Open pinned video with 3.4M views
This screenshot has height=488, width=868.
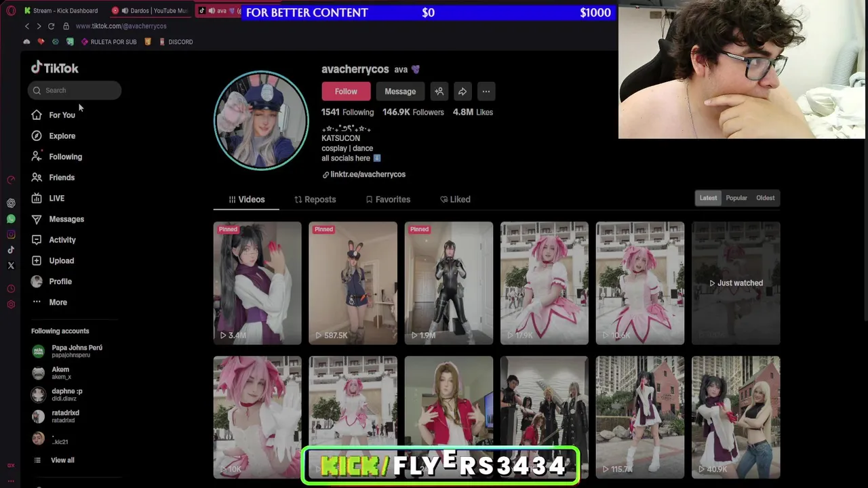[258, 283]
